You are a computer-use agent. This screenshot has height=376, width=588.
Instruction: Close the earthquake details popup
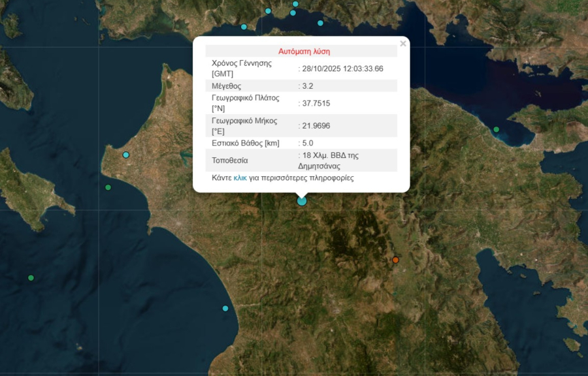[403, 44]
